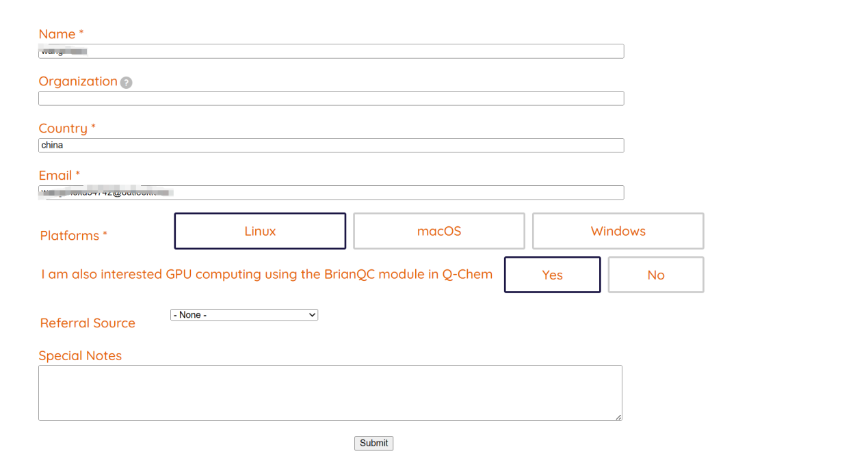
Task: Click the Special Notes label
Action: [x=80, y=356]
